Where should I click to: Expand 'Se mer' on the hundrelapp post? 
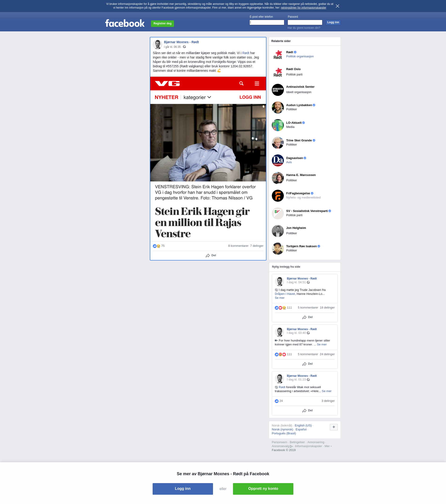322,345
